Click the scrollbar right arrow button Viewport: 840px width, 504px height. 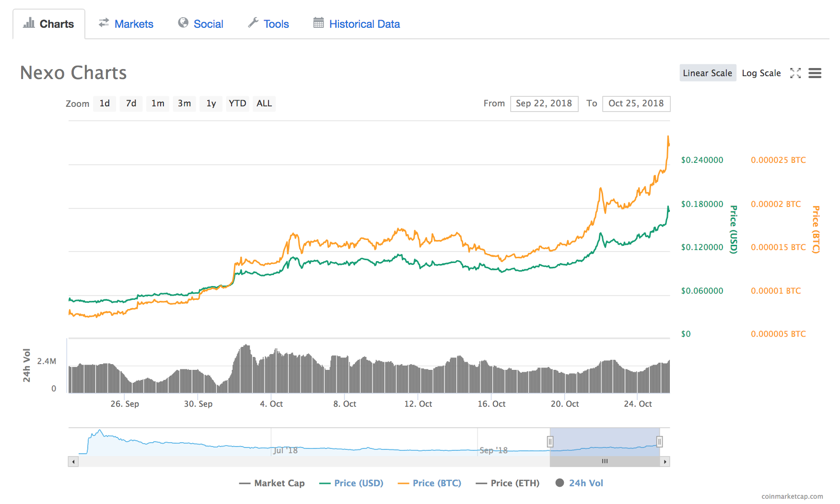(x=665, y=462)
